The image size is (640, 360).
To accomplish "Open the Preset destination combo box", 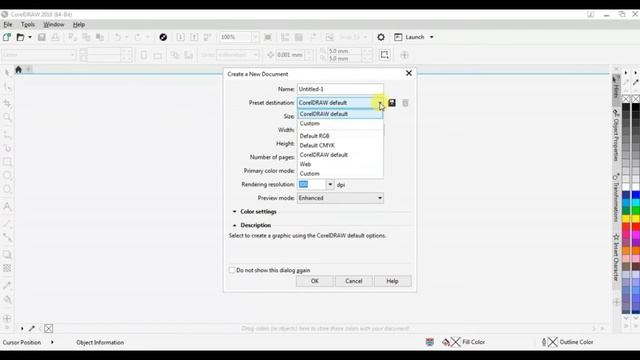I will click(340, 103).
